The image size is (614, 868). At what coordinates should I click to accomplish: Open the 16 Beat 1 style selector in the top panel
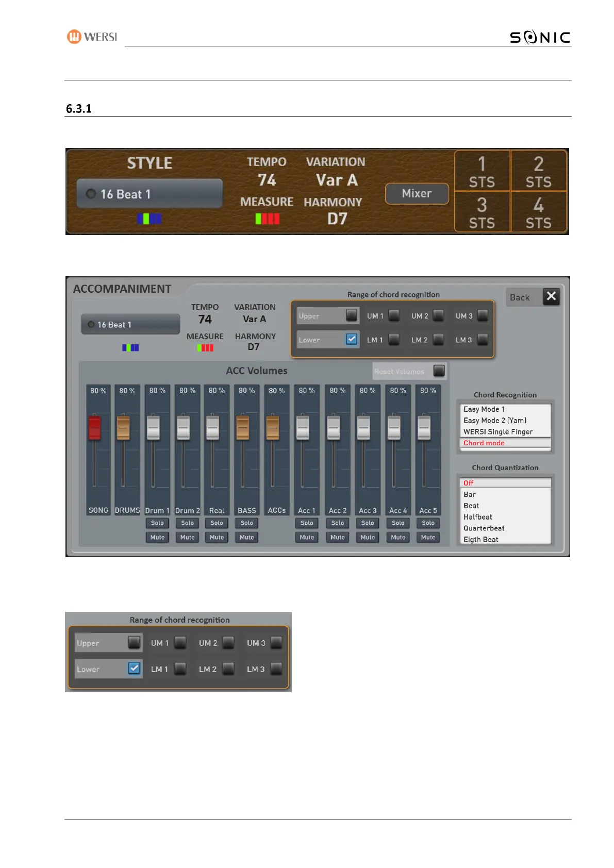[x=150, y=194]
